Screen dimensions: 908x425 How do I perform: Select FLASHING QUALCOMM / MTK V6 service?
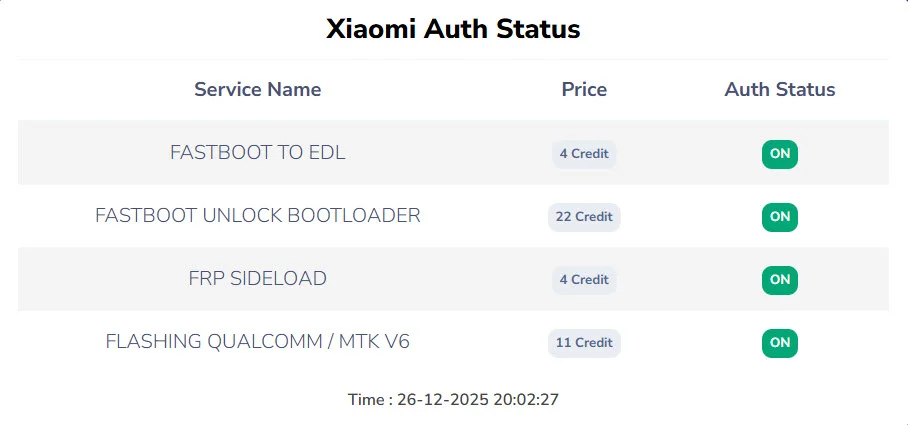click(257, 341)
